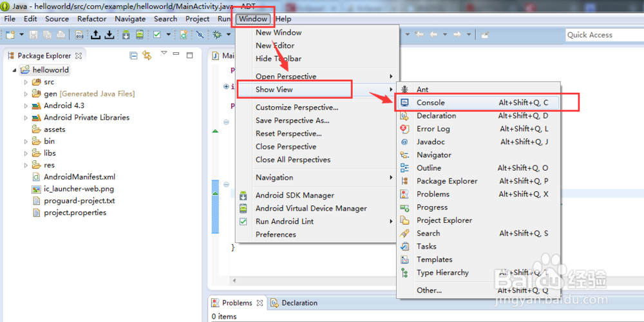644x322 pixels.
Task: Select Javadoc view entry
Action: pyautogui.click(x=478, y=142)
